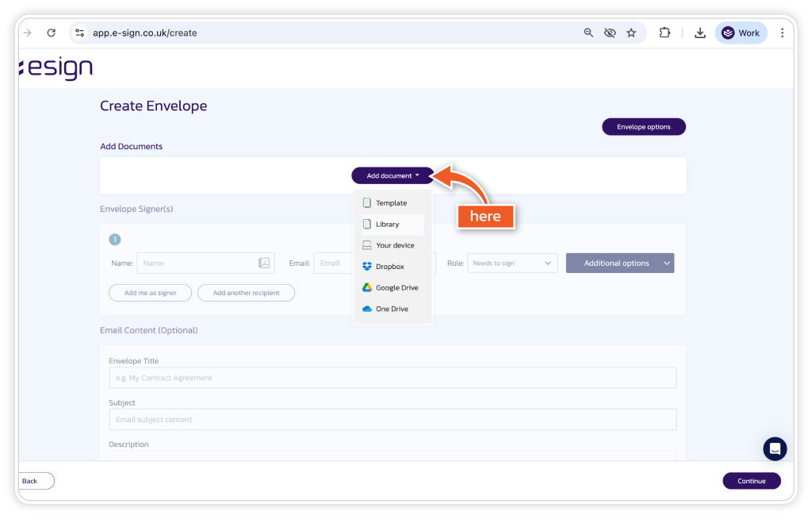Choose Template from the document menu

[391, 203]
